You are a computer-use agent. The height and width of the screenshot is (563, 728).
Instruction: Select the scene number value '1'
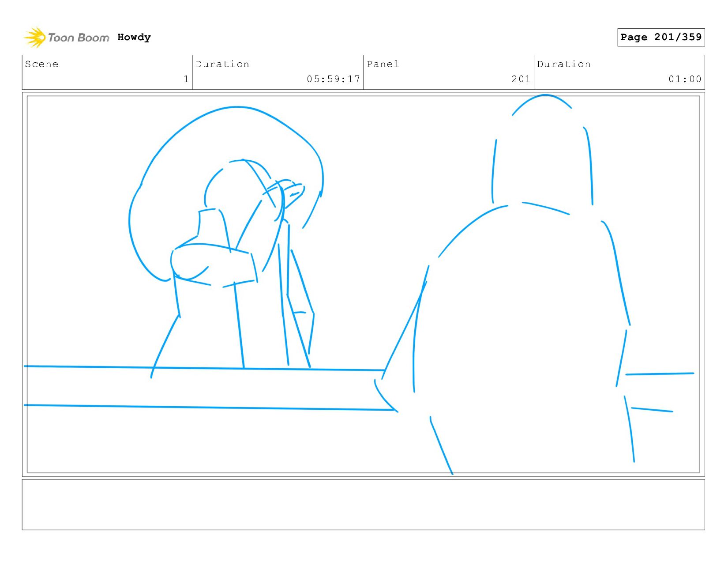point(186,79)
